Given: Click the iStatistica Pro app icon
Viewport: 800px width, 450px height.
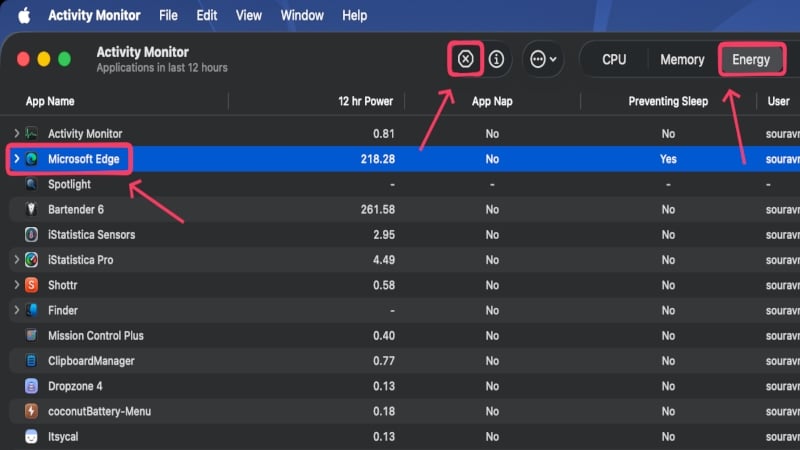Looking at the screenshot, I should (31, 260).
